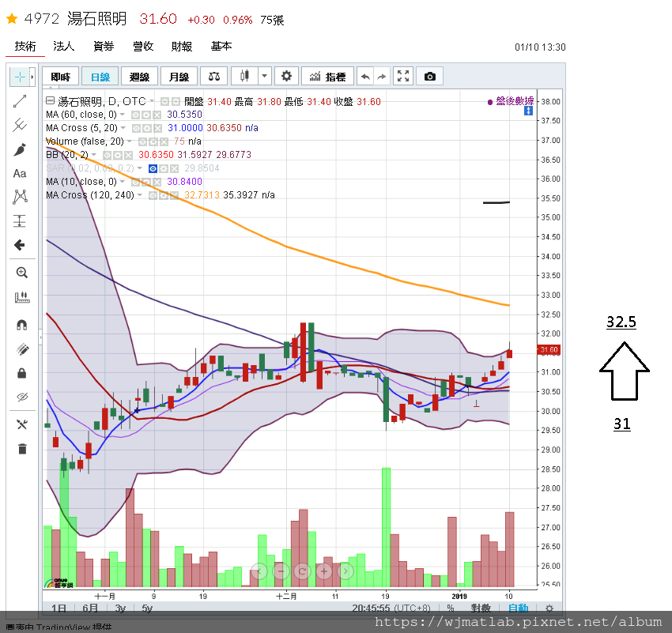
Task: Toggle the 對數 log scale option
Action: pos(481,609)
